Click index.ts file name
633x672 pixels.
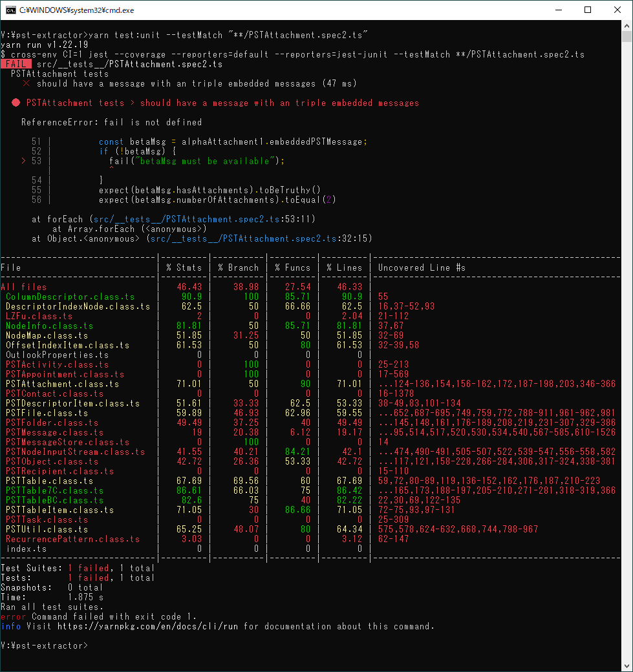(26, 549)
